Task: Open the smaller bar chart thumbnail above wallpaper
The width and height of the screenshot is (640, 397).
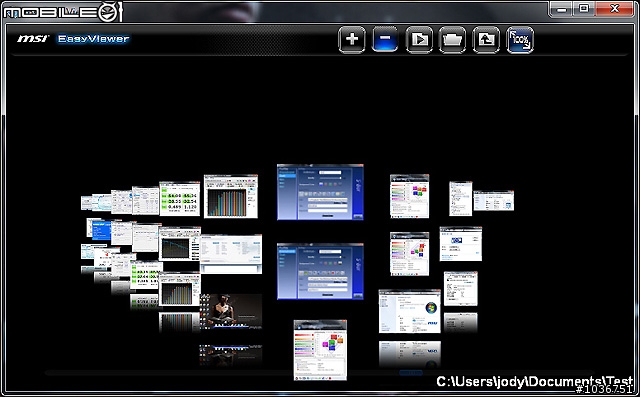Action: [180, 289]
